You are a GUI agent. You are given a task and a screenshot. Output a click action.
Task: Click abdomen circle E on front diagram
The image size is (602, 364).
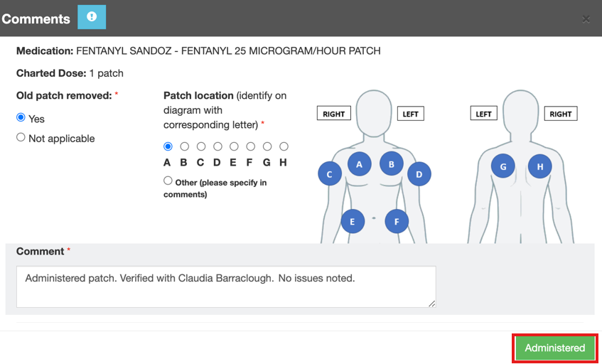pos(353,221)
